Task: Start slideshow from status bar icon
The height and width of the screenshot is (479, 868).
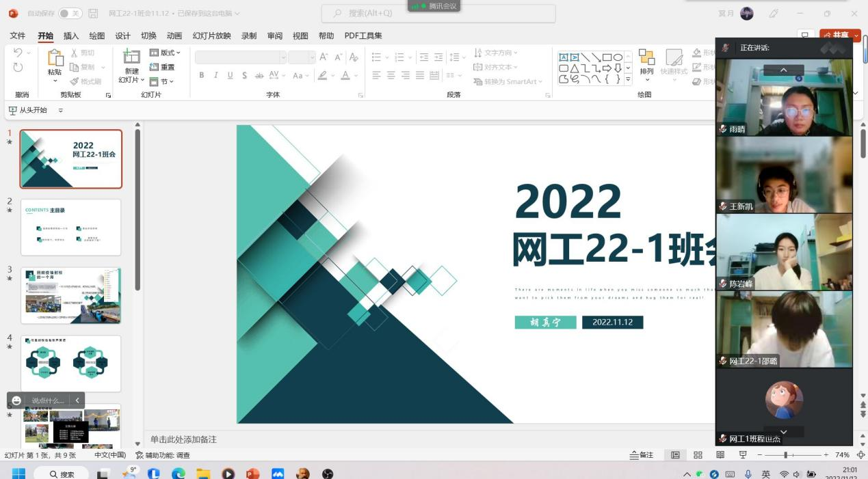Action: [743, 455]
